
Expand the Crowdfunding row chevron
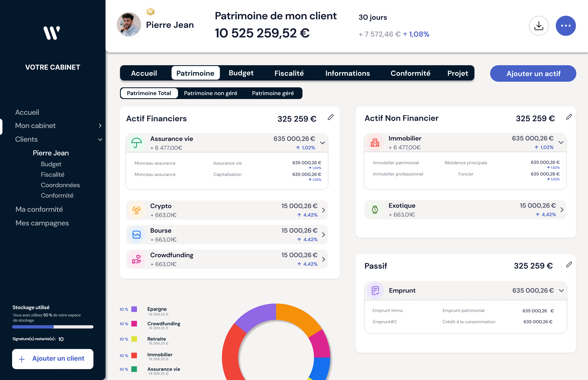(324, 259)
